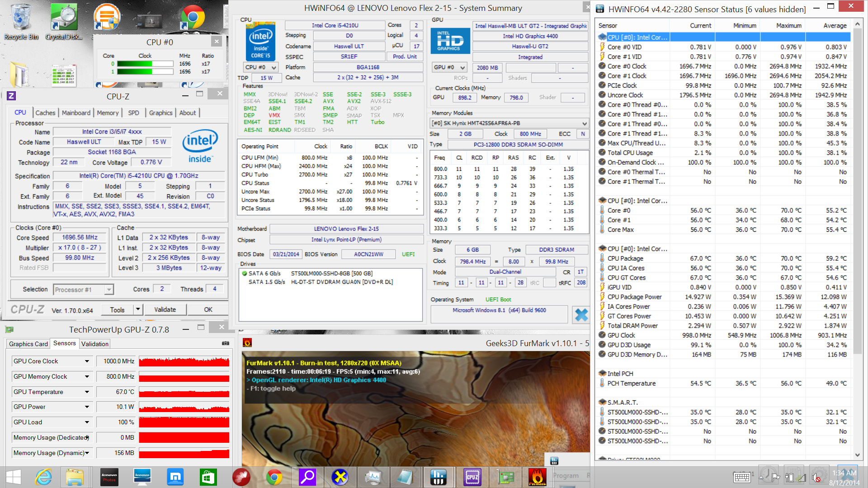The height and width of the screenshot is (488, 868).
Task: Click the purple magnifier search taskbar icon
Action: click(307, 477)
